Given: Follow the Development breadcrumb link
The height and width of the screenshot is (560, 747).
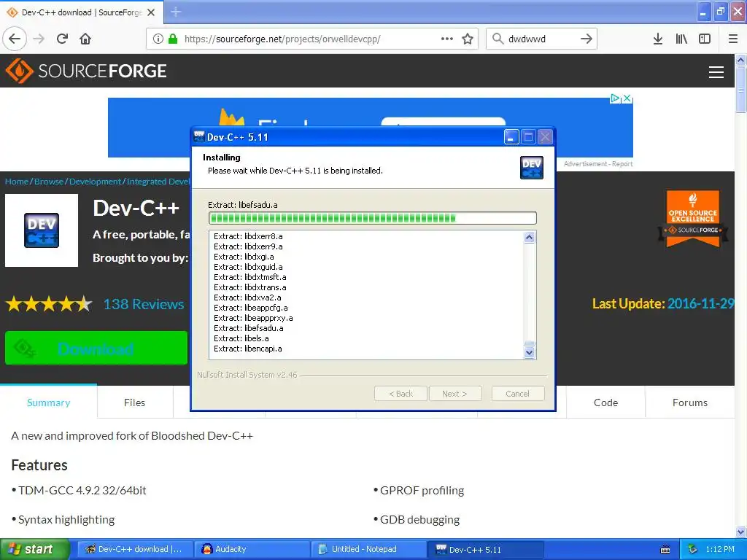Looking at the screenshot, I should pyautogui.click(x=96, y=182).
